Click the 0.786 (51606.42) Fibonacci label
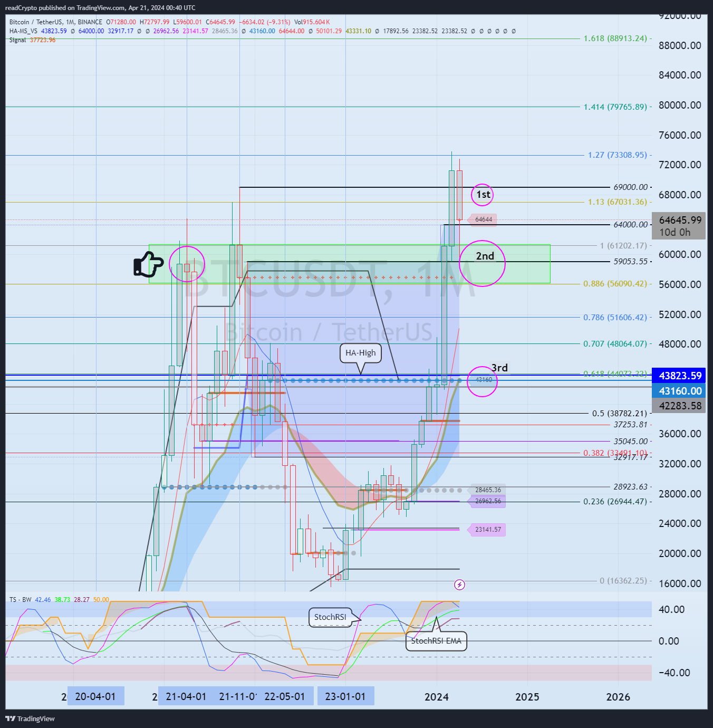 click(615, 318)
